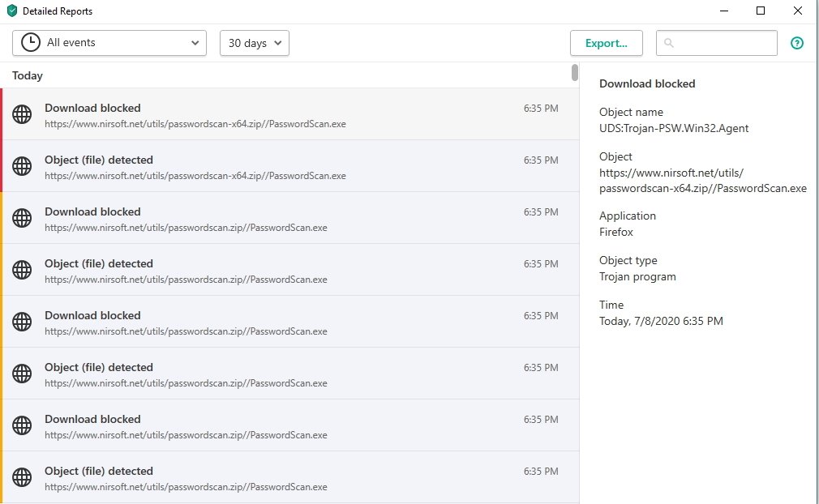
Task: Maximize the Detailed Reports window
Action: (761, 11)
